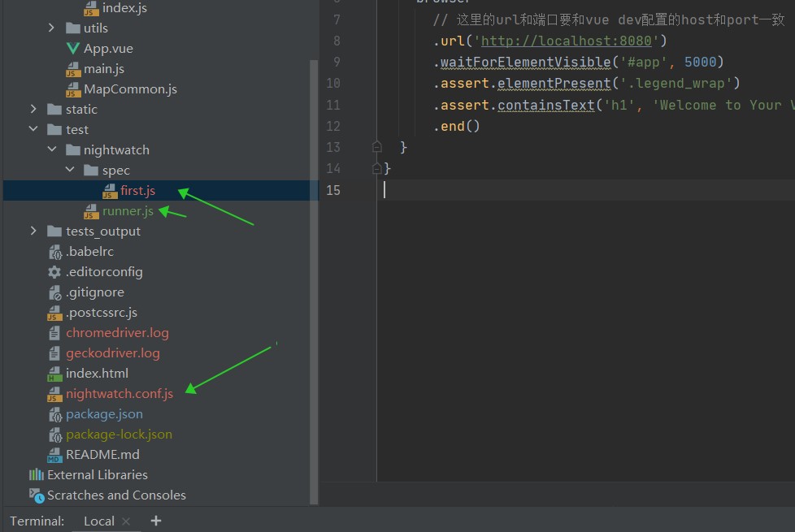
Task: Click the spec folder icon
Action: (x=91, y=171)
